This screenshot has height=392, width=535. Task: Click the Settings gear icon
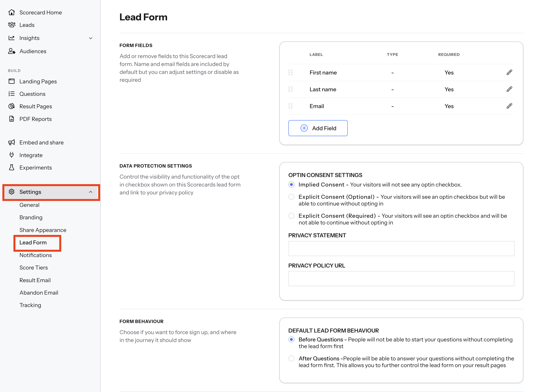point(11,192)
